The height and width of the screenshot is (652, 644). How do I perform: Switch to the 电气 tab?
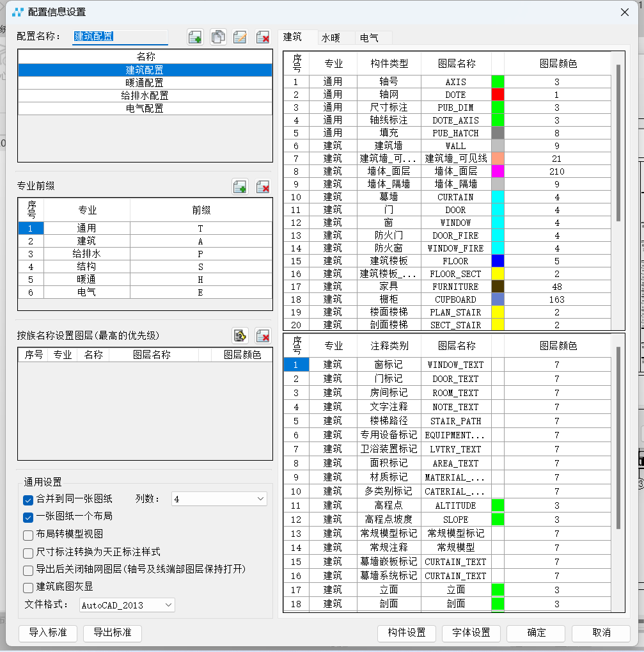pyautogui.click(x=369, y=38)
